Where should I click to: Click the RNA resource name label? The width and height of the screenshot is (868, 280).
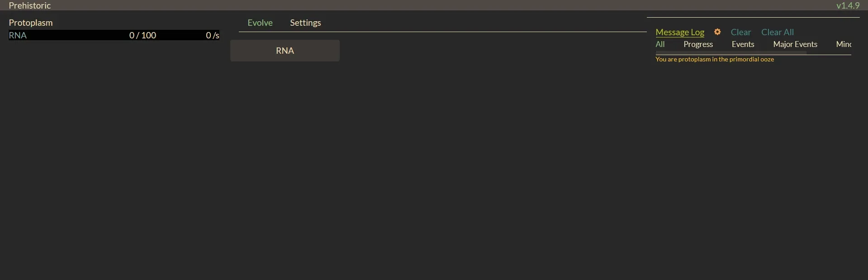(18, 35)
